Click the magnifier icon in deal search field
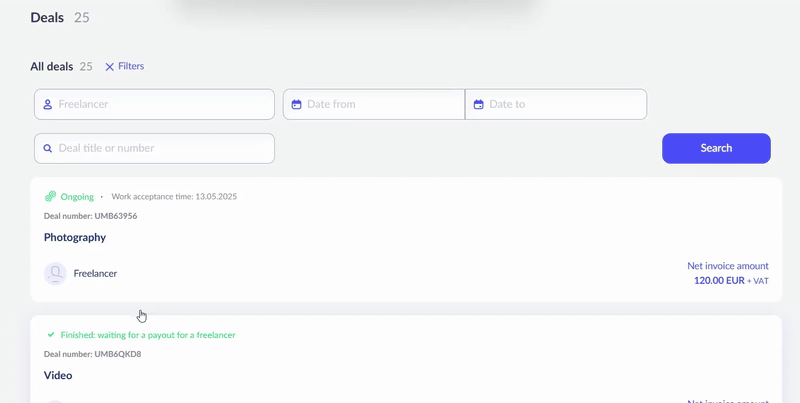The image size is (800, 403). point(47,148)
